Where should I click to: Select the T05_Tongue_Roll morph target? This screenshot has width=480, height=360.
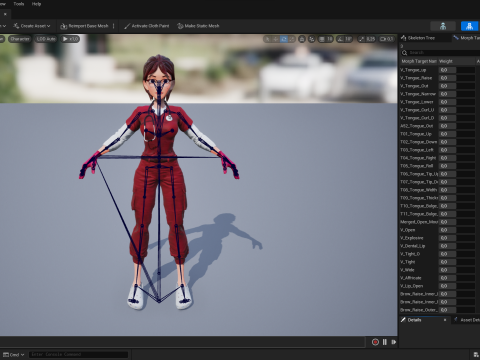click(x=417, y=166)
